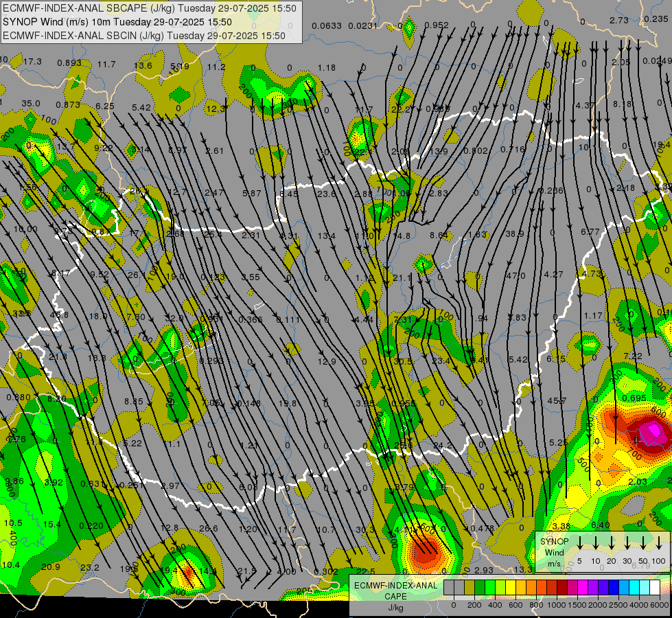The width and height of the screenshot is (672, 618).
Task: Select the SBCIN title line at top
Action: [x=144, y=36]
